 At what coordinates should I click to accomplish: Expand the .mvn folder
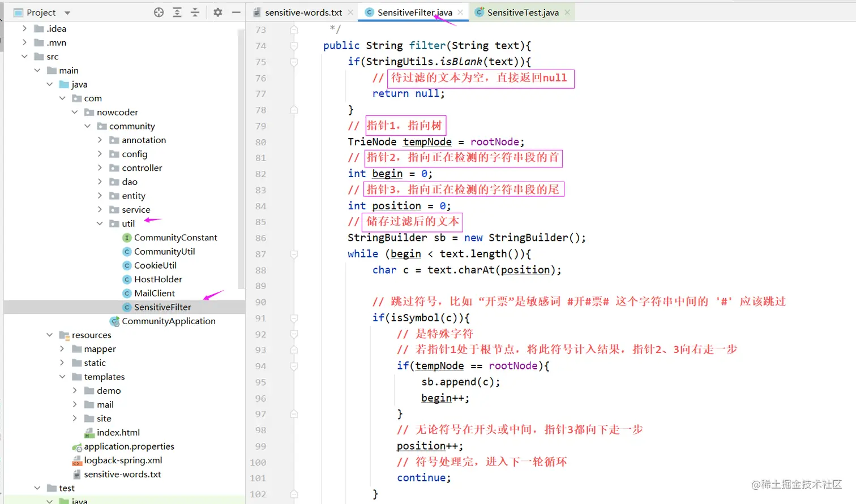[24, 42]
